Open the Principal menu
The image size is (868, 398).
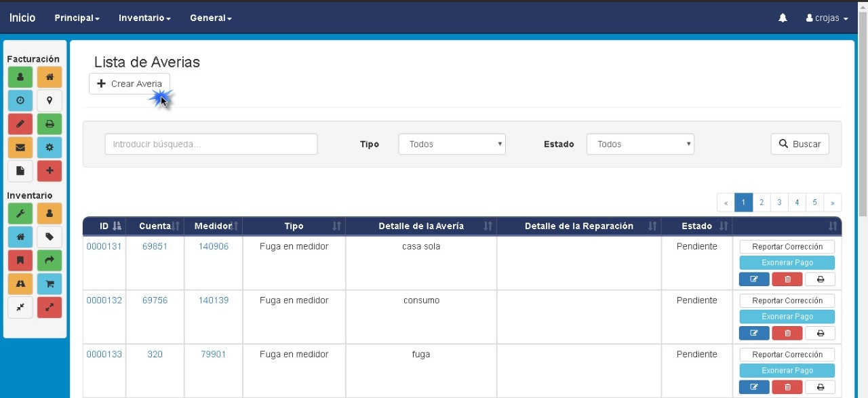77,18
